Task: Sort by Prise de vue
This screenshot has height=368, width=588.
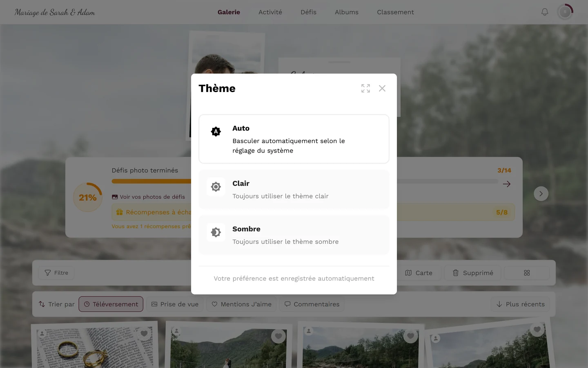Action: (175, 304)
